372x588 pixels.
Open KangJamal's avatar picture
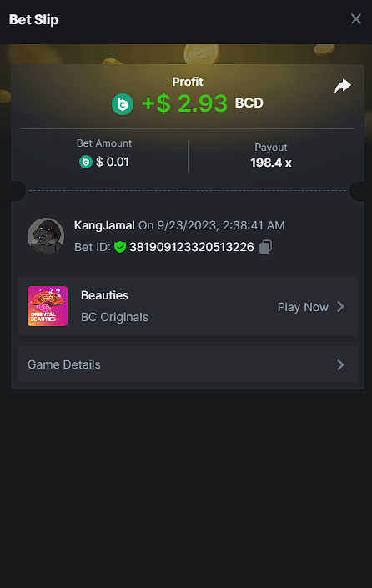46,236
